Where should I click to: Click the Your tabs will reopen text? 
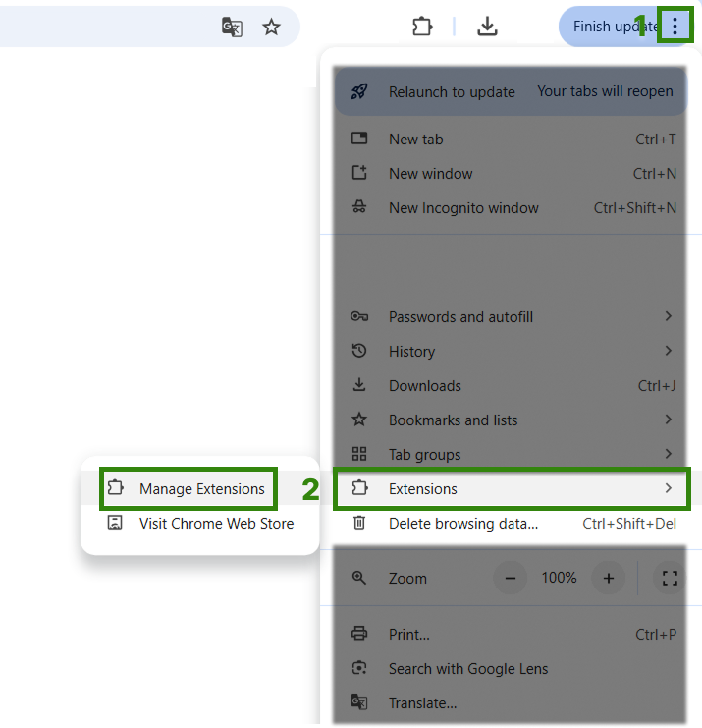(605, 91)
